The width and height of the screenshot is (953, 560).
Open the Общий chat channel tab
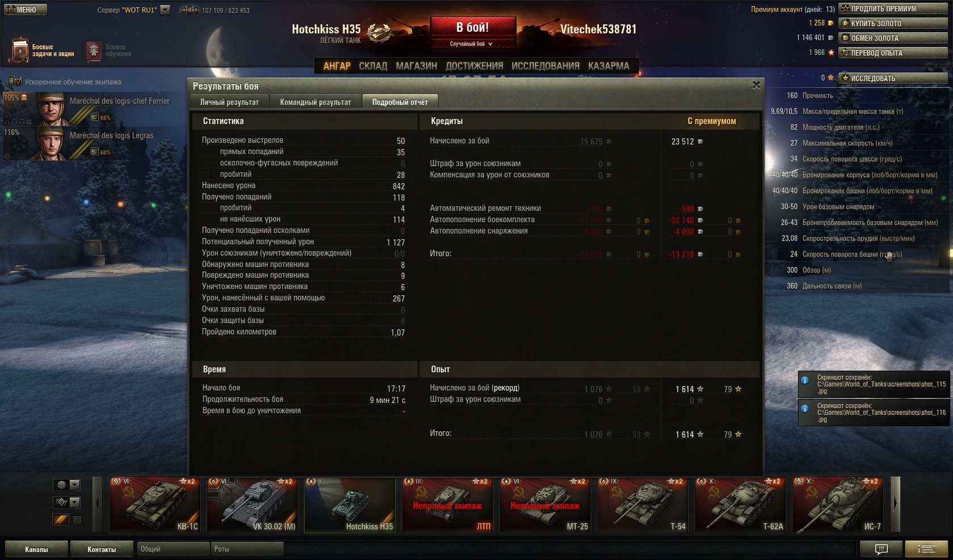click(173, 549)
